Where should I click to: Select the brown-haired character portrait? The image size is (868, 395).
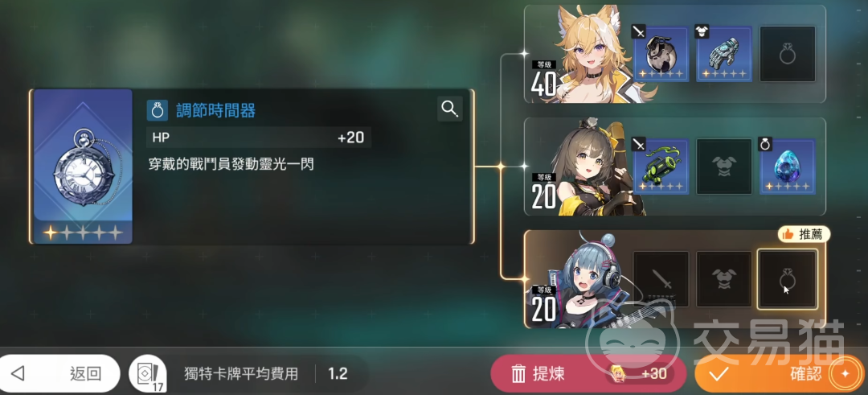click(x=590, y=167)
